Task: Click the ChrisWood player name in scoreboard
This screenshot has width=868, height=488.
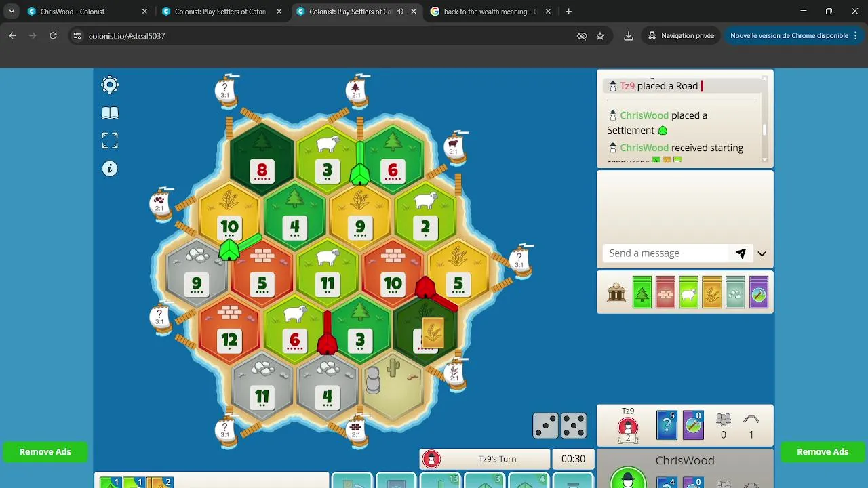Action: point(685,460)
